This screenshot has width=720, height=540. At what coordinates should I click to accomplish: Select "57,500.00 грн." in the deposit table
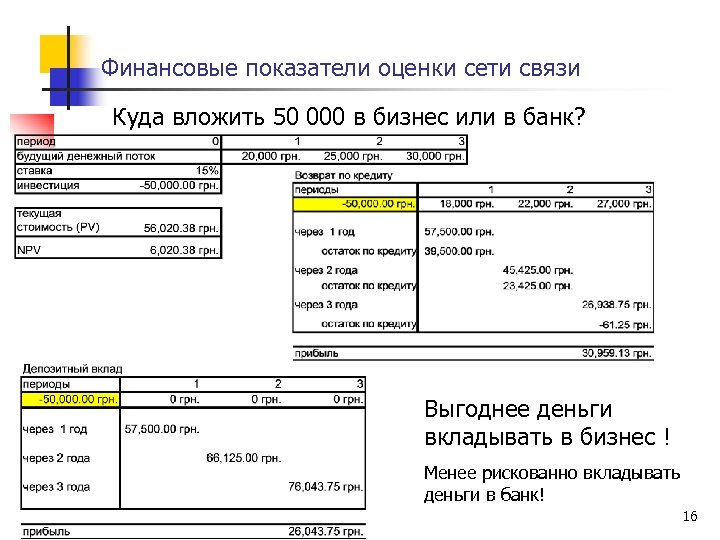pos(162,429)
